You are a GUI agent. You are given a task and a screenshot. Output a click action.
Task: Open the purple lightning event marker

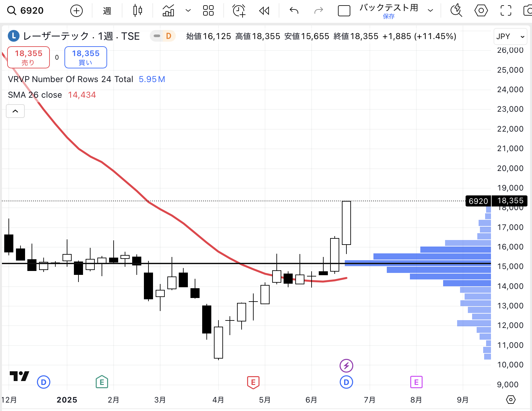(346, 365)
